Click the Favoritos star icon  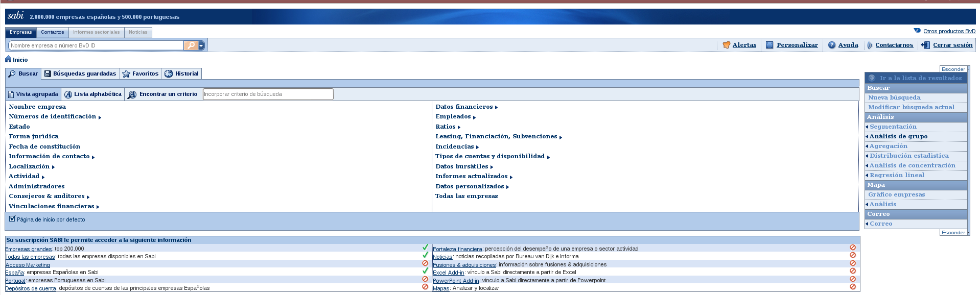coord(126,73)
